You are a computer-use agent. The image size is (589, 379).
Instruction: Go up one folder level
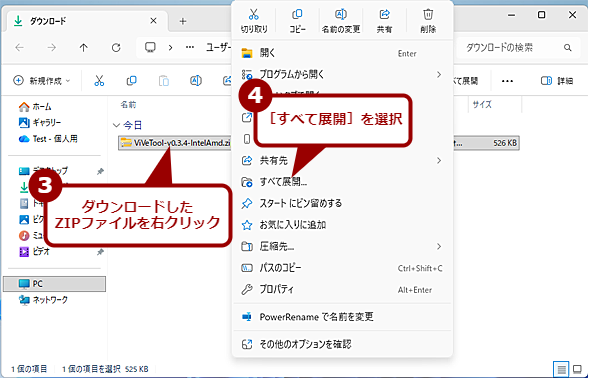tap(83, 48)
